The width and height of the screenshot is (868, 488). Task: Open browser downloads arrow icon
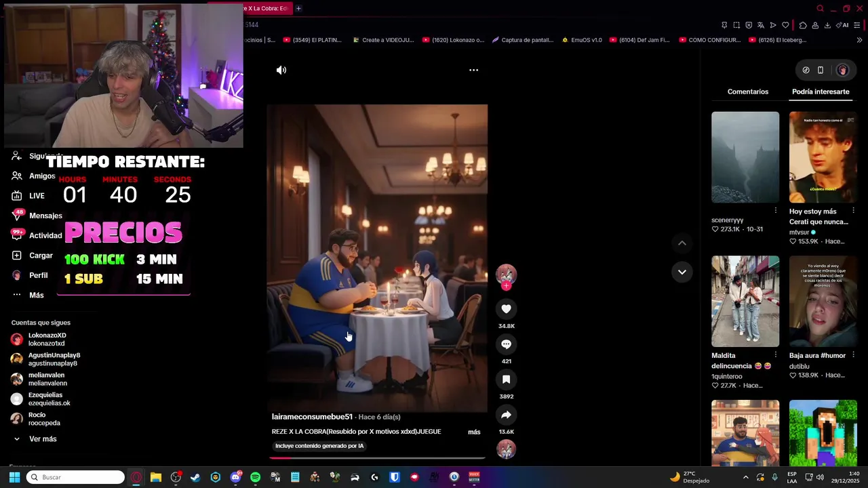[827, 25]
